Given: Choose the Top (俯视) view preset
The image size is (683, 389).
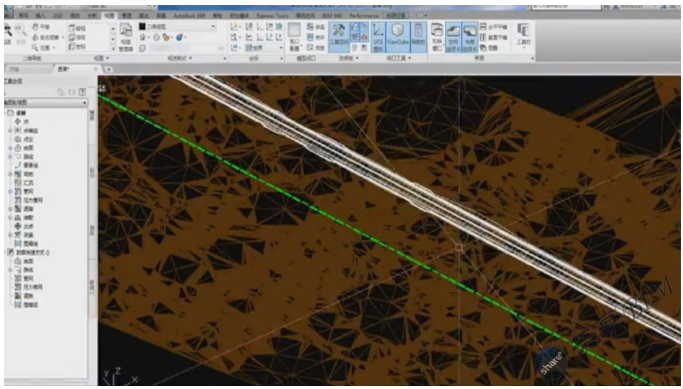Looking at the screenshot, I should pos(78,28).
